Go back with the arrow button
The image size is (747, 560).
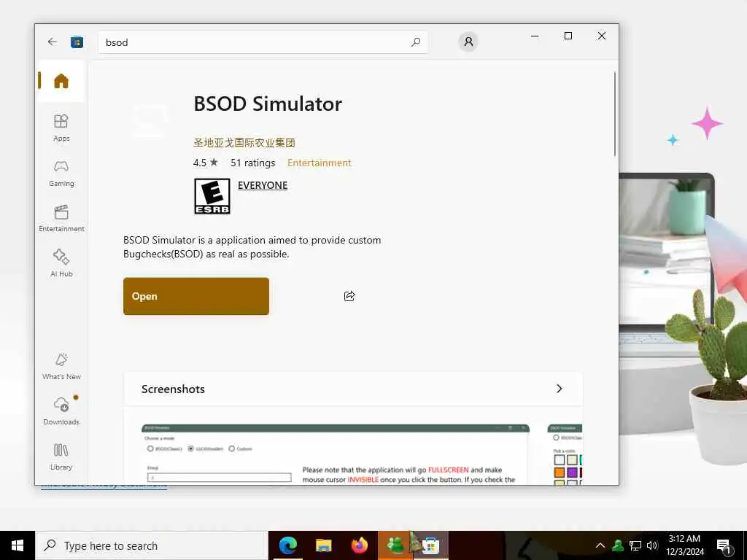pos(53,42)
